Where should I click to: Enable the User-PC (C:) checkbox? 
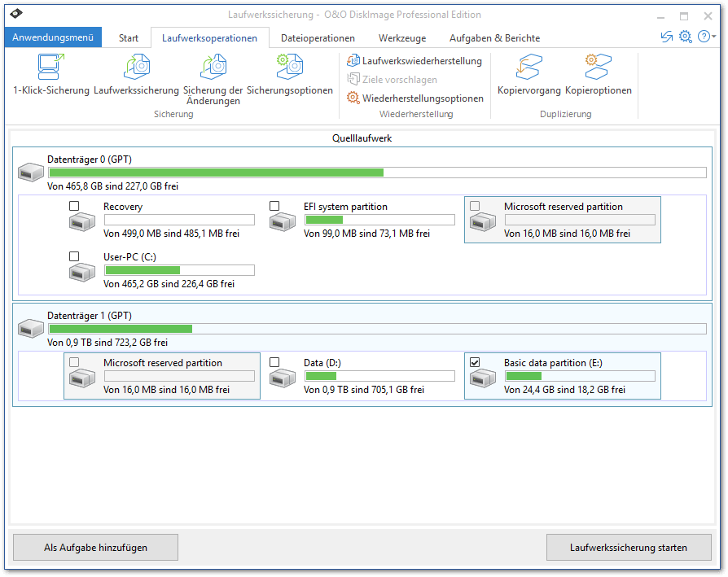tap(75, 256)
